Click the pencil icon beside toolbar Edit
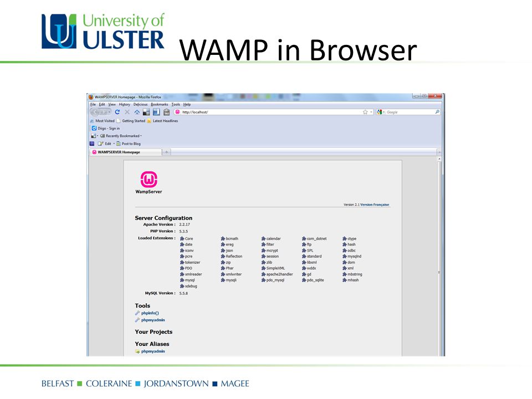Image resolution: width=532 pixels, height=399 pixels. [100, 144]
